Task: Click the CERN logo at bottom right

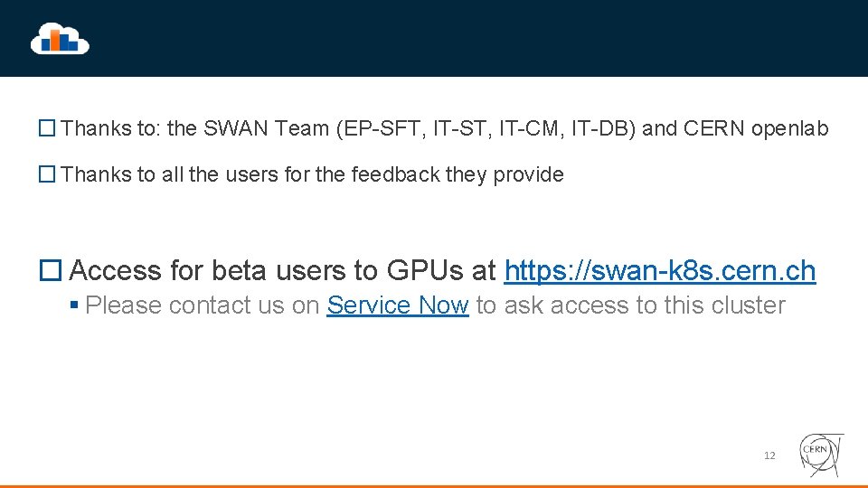Action: (821, 455)
